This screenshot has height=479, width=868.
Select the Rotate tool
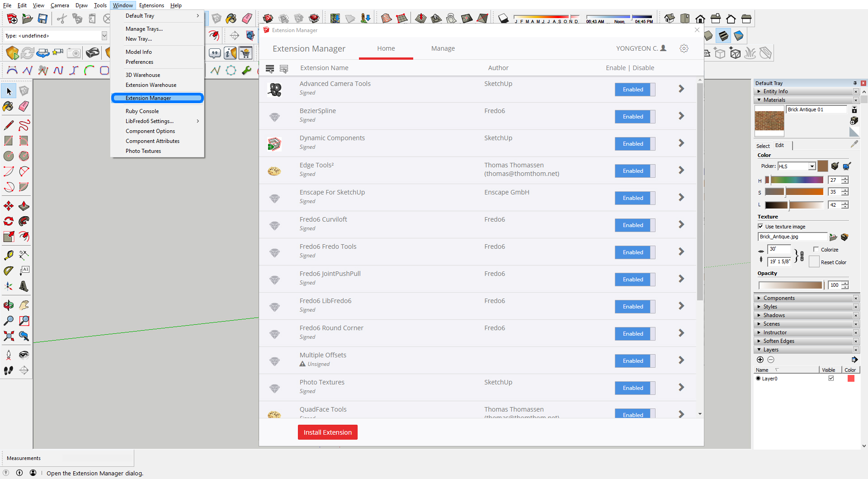tap(9, 221)
